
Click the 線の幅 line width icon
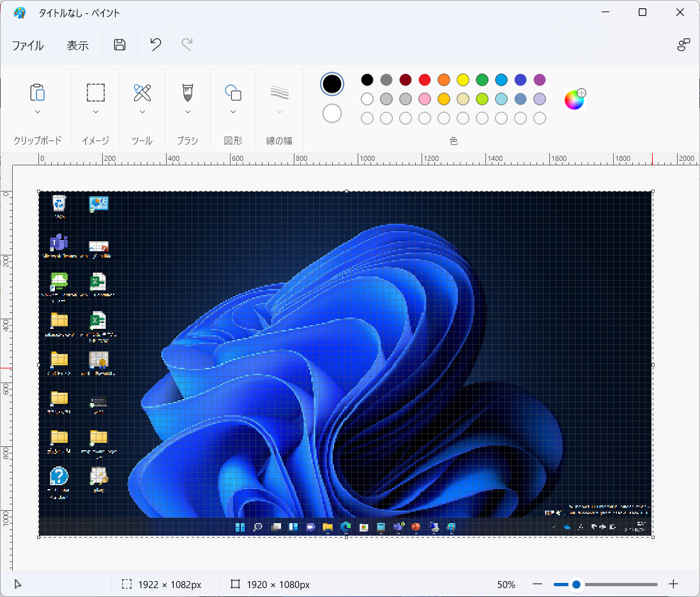(280, 93)
